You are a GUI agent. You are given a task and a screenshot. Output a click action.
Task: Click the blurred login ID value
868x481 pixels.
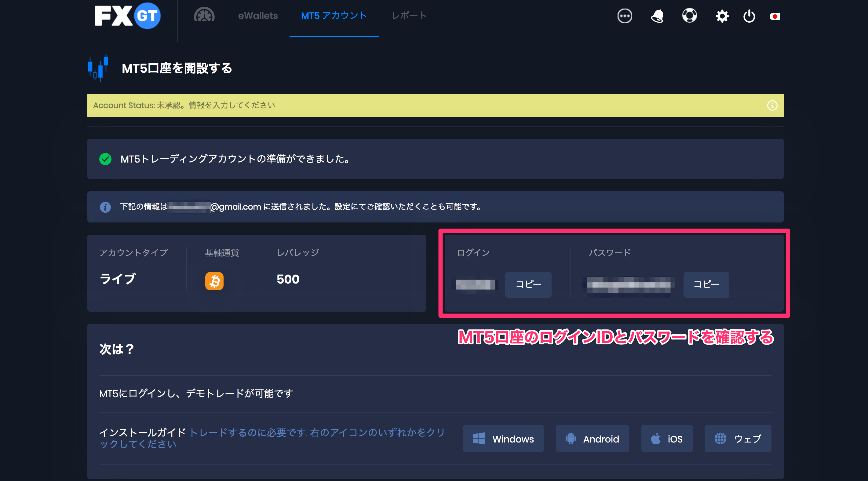click(475, 285)
